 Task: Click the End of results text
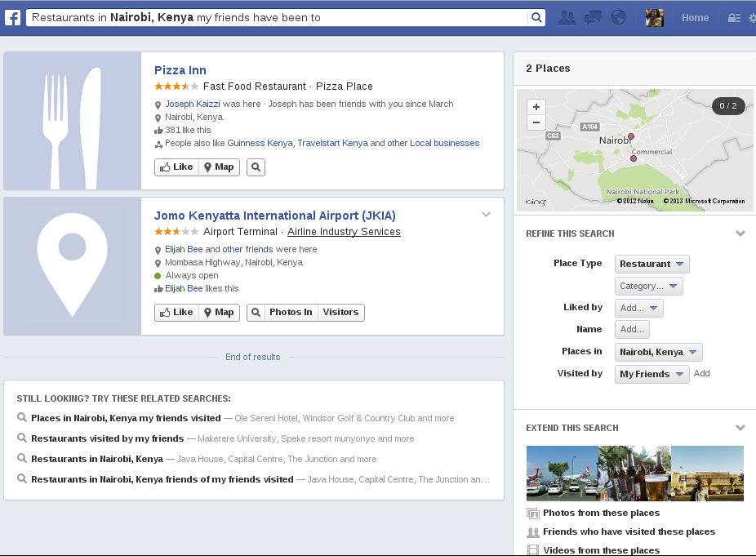[x=252, y=358]
